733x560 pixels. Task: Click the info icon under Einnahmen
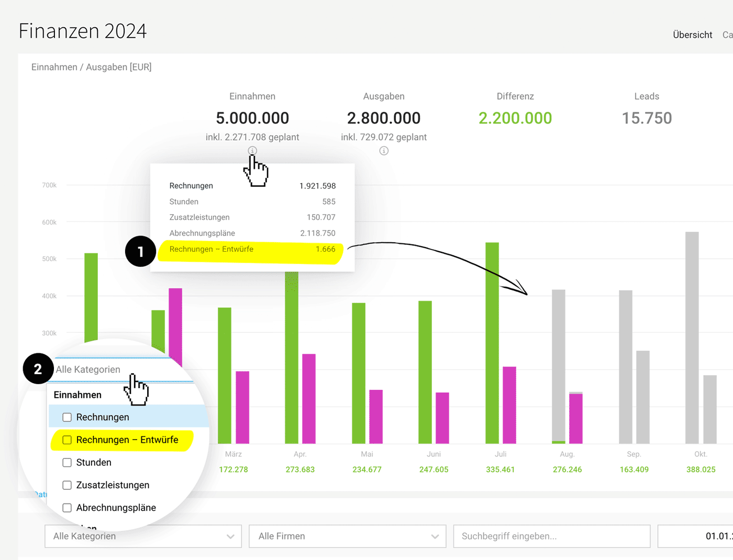click(x=252, y=151)
